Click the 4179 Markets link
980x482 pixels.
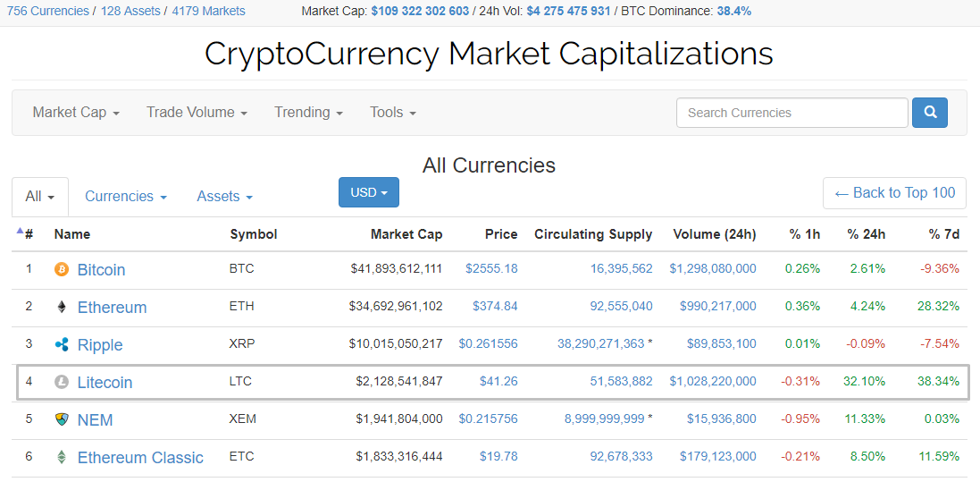tap(208, 11)
